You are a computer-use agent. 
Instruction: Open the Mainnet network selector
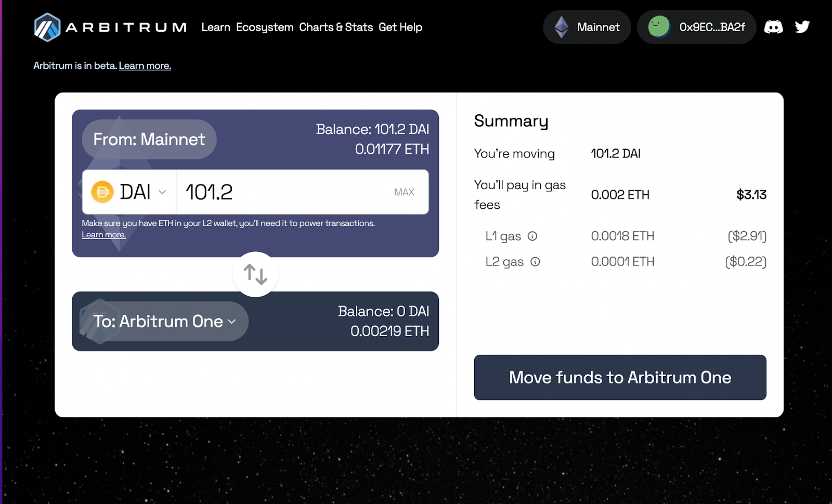tap(587, 27)
